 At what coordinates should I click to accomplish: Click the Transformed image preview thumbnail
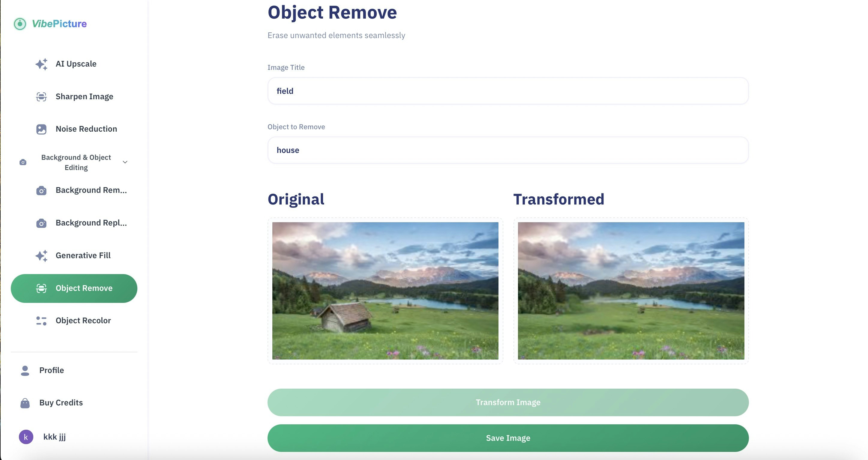631,291
